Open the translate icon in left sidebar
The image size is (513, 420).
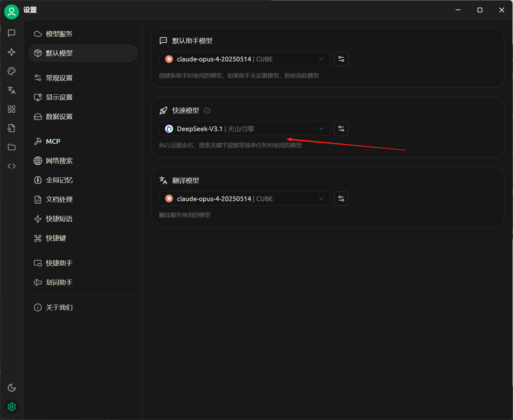coord(12,90)
